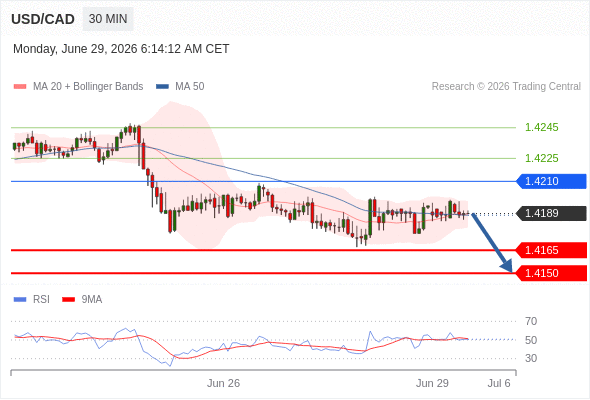Viewport: 590px width, 400px height.
Task: Click the Jun 26 date axis label
Action: coord(223,383)
